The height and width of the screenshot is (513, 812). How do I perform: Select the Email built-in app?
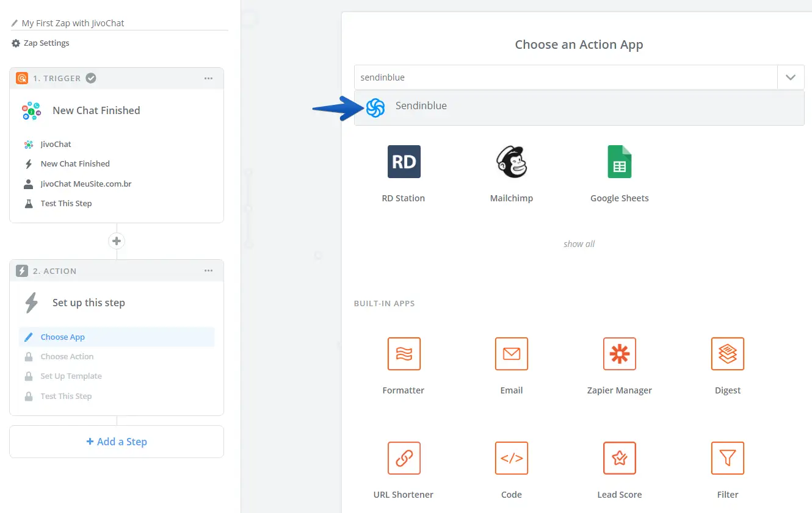[x=511, y=354]
